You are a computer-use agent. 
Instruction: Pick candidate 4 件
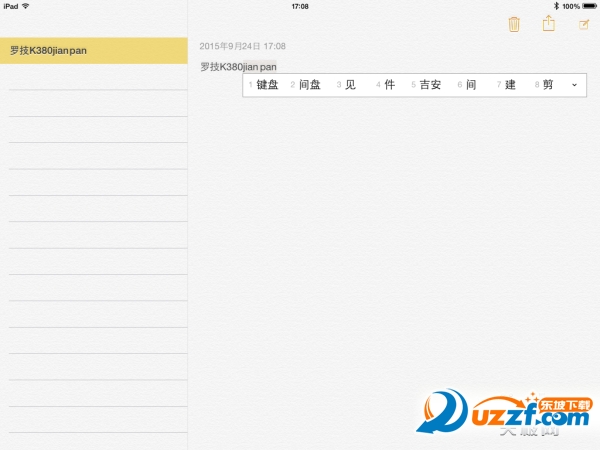pos(386,85)
